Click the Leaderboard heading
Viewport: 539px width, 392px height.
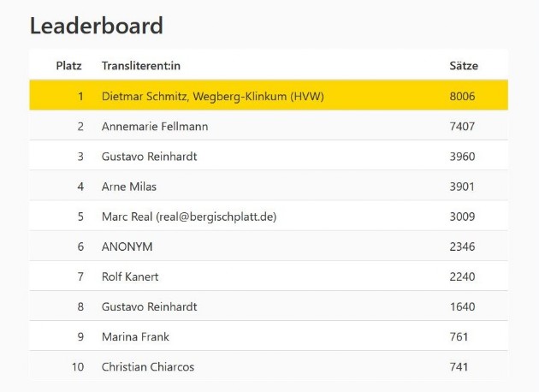[96, 26]
